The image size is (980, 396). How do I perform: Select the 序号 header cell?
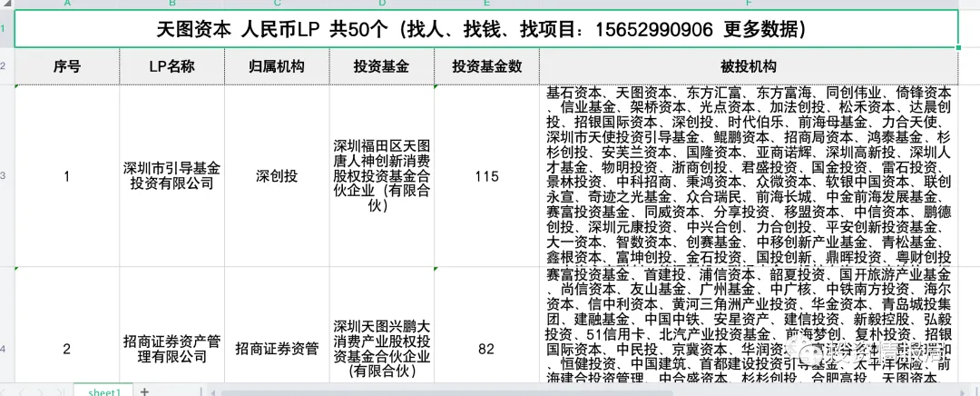point(67,66)
